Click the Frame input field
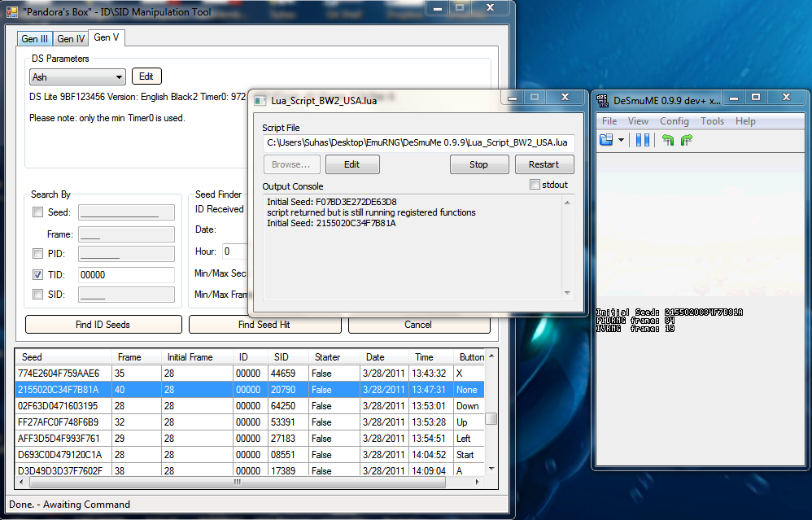This screenshot has height=520, width=812. point(126,234)
